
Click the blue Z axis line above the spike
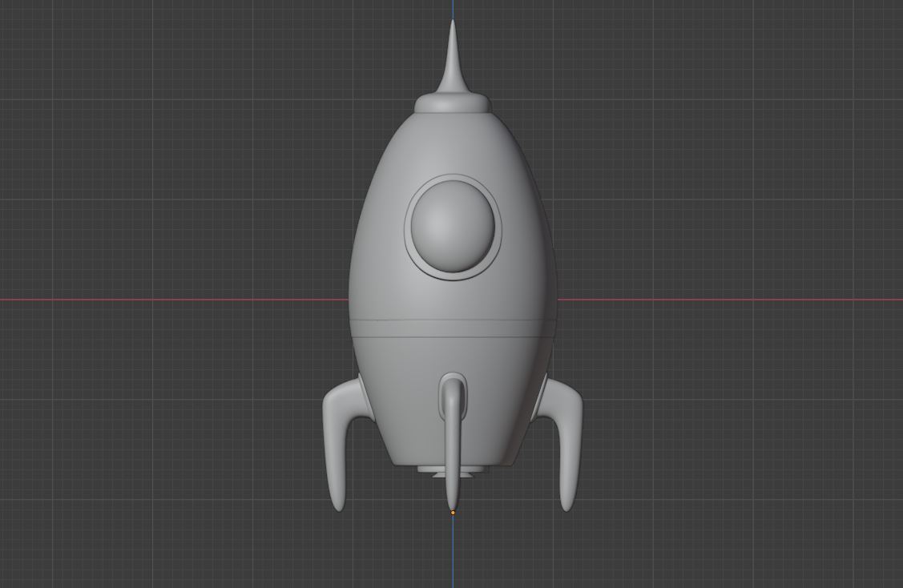tap(452, 10)
